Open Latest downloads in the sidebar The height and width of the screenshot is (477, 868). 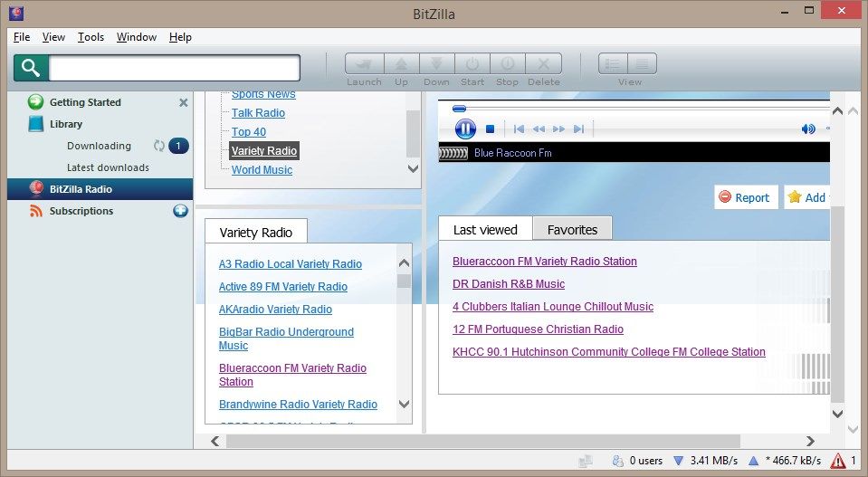[x=108, y=167]
